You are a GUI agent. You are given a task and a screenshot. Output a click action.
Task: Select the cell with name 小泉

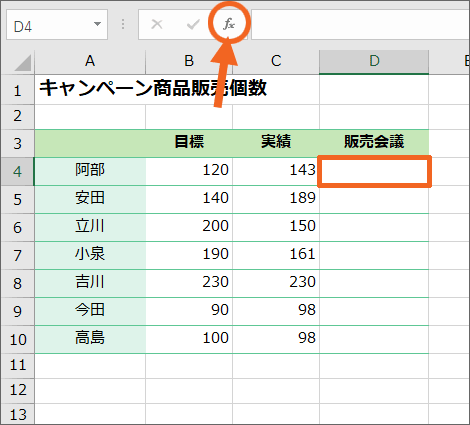click(90, 255)
